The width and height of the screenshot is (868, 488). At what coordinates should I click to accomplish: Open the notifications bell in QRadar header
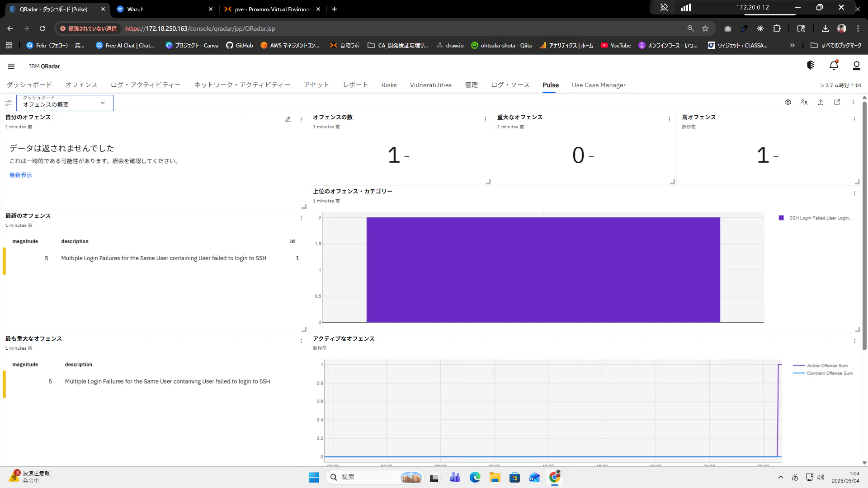(x=834, y=66)
